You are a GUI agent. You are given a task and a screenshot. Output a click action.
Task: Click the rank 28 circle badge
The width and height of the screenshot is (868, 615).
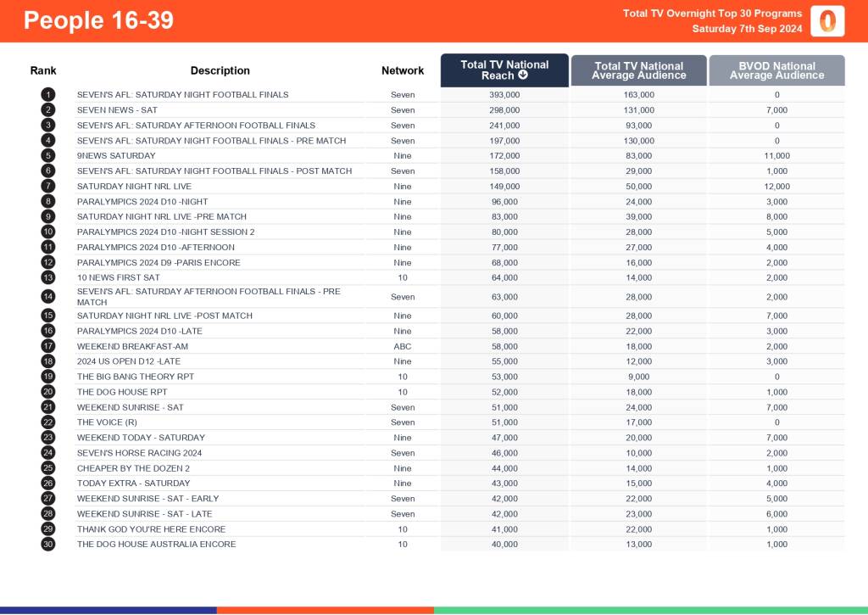click(x=48, y=513)
